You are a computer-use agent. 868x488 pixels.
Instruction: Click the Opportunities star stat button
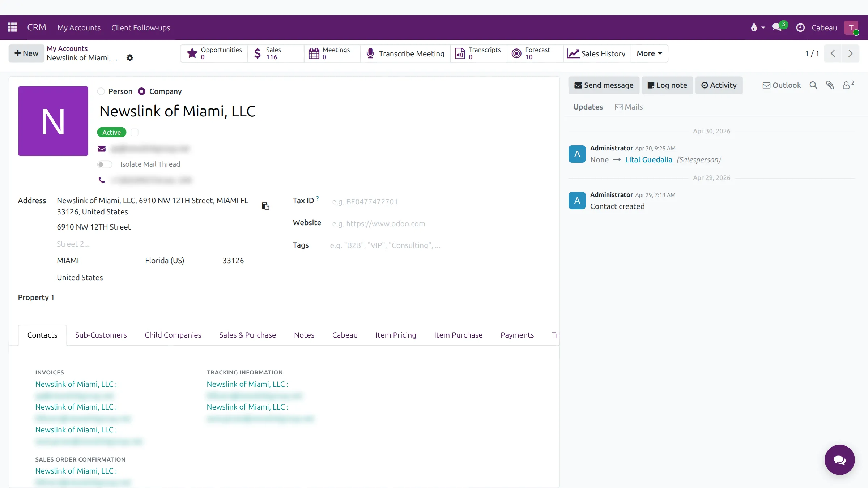[x=214, y=53]
